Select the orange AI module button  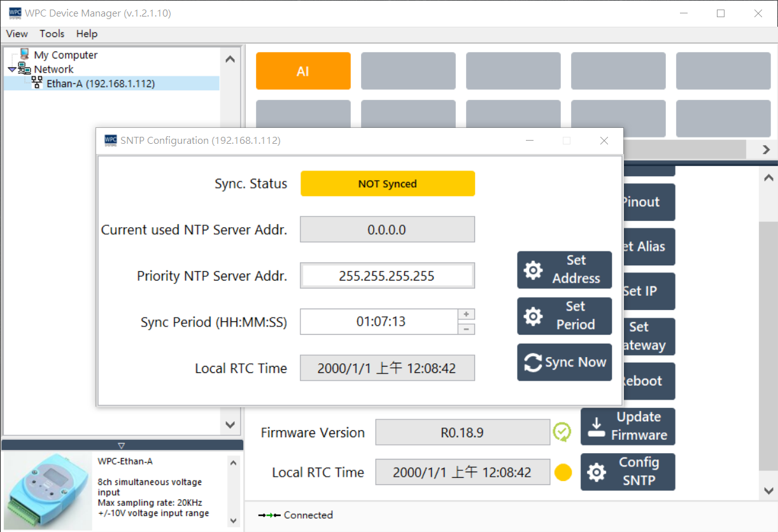pos(303,71)
